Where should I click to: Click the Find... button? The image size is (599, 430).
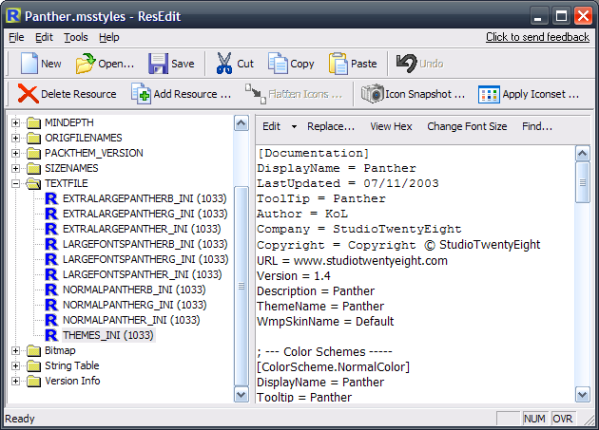[x=537, y=126]
